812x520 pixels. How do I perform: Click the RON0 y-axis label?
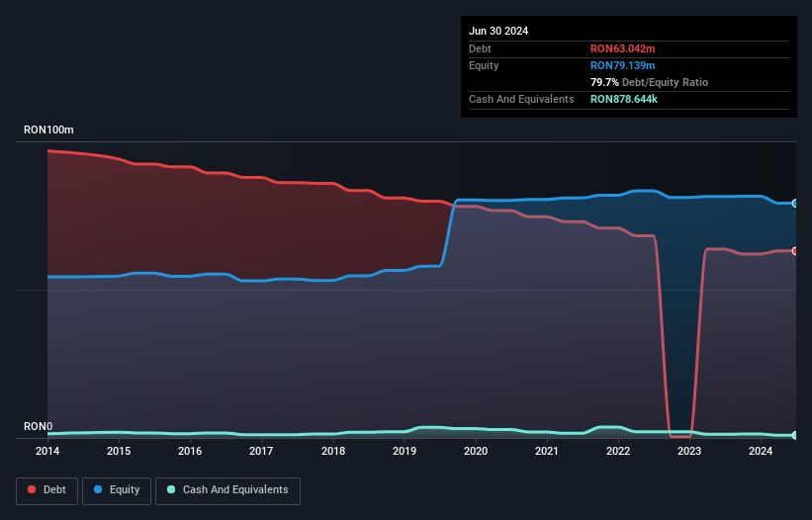point(39,426)
